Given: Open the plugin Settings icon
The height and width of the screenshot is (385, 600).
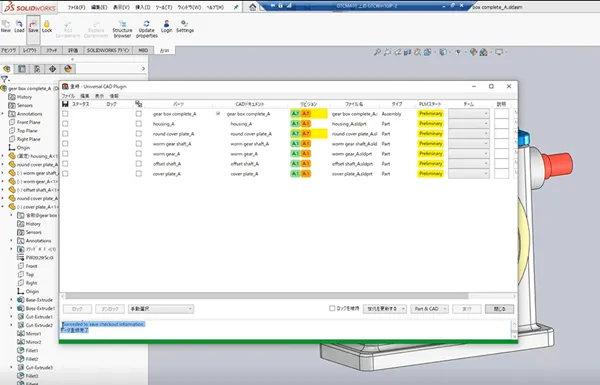Looking at the screenshot, I should 185,27.
